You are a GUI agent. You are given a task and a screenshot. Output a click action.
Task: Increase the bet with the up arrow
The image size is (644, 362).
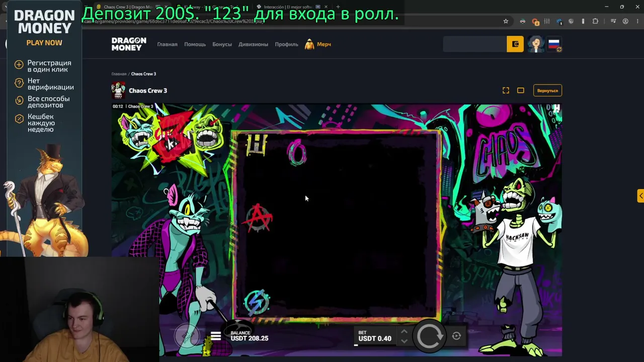[x=404, y=332]
